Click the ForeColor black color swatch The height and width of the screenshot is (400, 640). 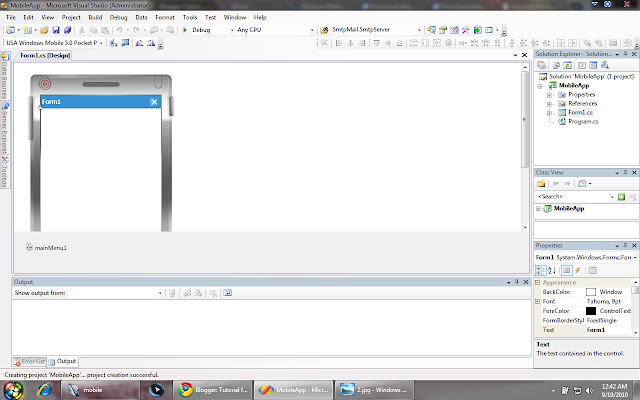tap(591, 311)
